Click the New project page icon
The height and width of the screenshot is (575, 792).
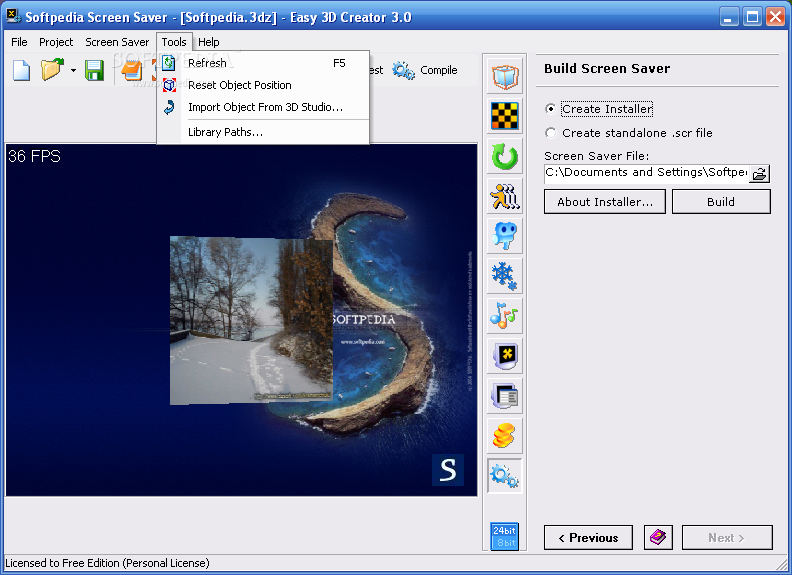(x=21, y=70)
